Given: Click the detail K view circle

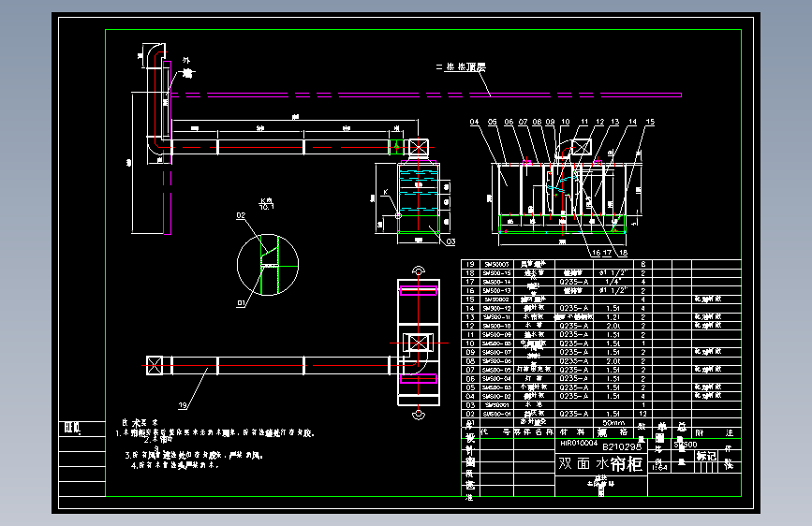Looking at the screenshot, I should [268, 265].
